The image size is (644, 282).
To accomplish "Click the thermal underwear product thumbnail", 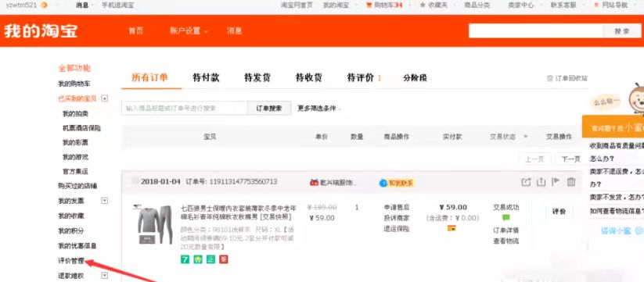I will coord(153,224).
